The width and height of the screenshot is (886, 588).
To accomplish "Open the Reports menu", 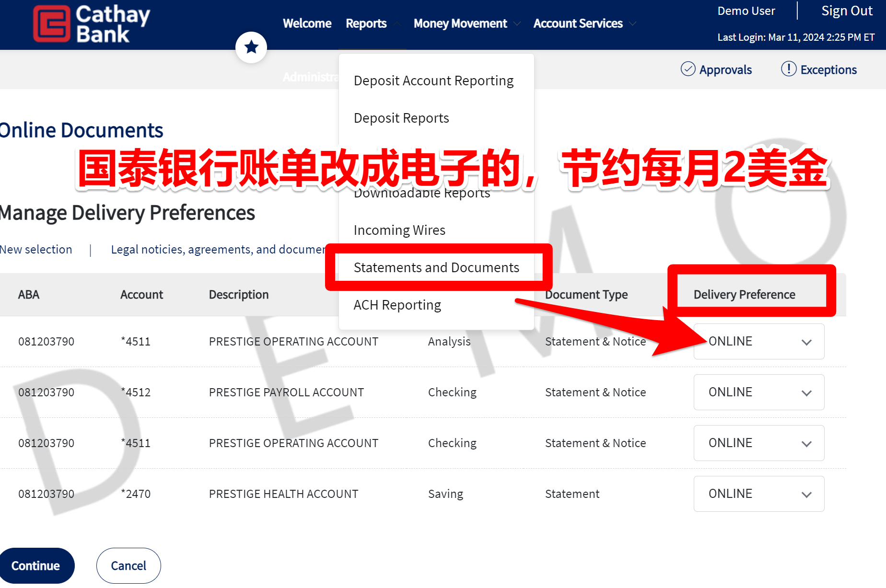I will pyautogui.click(x=366, y=23).
